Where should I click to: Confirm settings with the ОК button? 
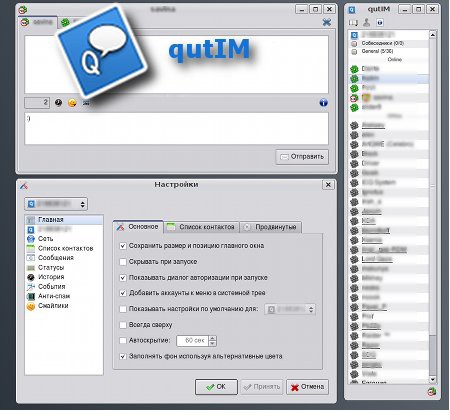[x=216, y=387]
